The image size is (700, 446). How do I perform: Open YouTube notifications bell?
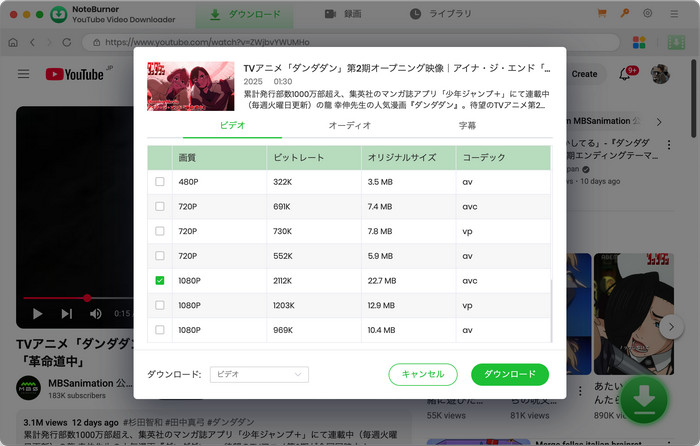coord(625,74)
